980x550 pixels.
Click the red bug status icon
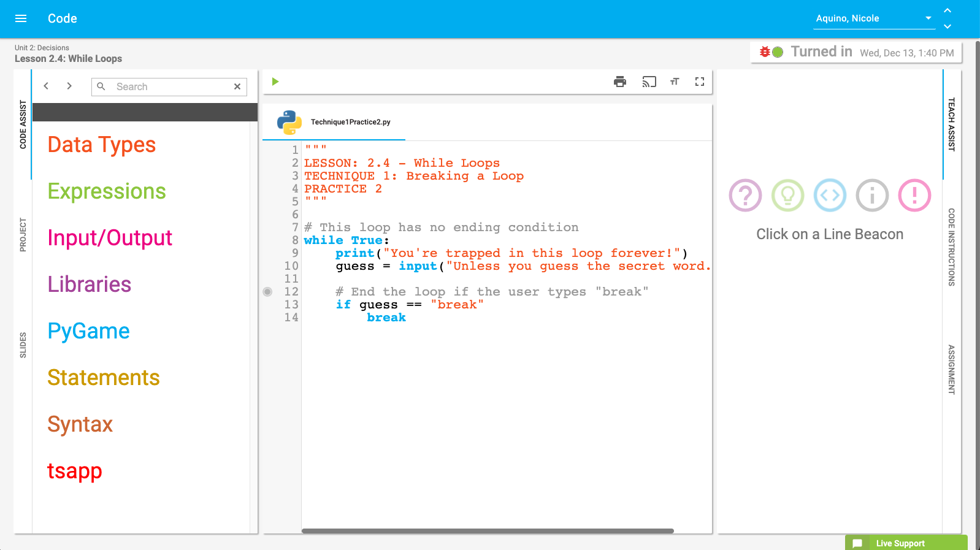(765, 52)
